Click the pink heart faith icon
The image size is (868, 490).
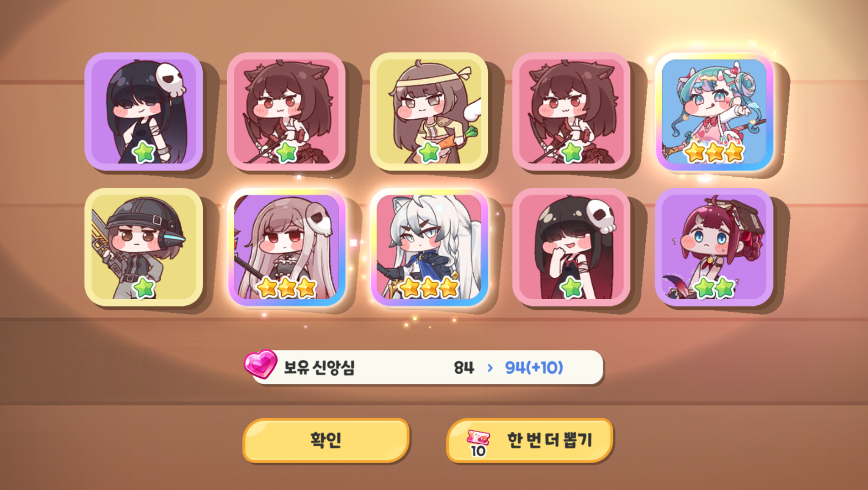pyautogui.click(x=260, y=364)
